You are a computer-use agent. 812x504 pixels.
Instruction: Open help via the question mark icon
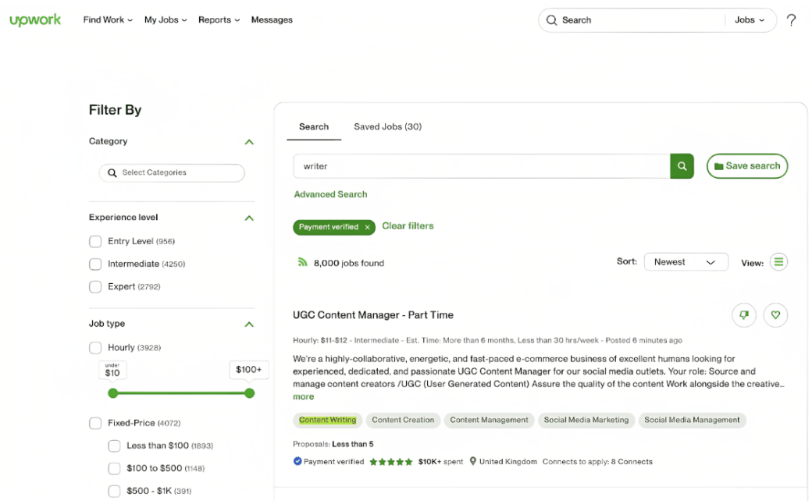coord(791,20)
